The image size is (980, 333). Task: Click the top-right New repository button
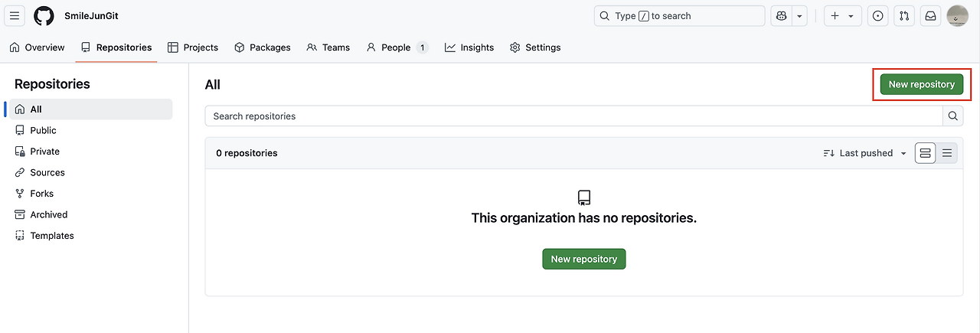tap(921, 84)
